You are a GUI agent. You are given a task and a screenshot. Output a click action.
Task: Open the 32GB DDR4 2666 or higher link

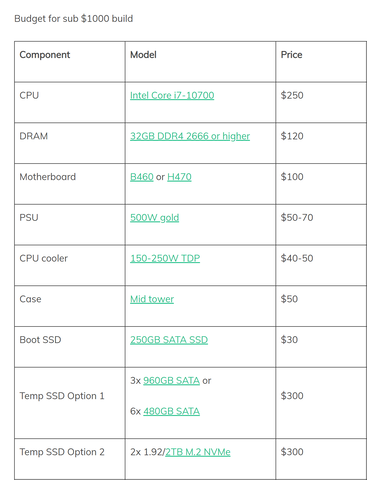(x=190, y=136)
